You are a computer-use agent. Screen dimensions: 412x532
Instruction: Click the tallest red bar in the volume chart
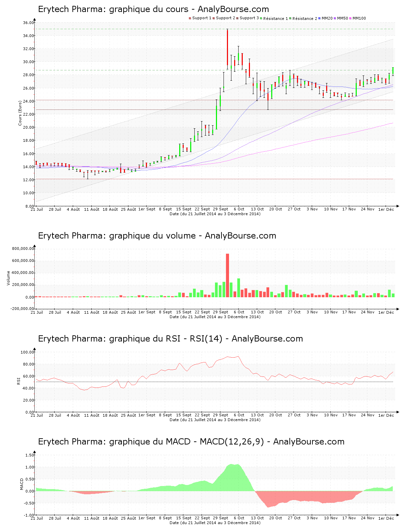tap(227, 275)
